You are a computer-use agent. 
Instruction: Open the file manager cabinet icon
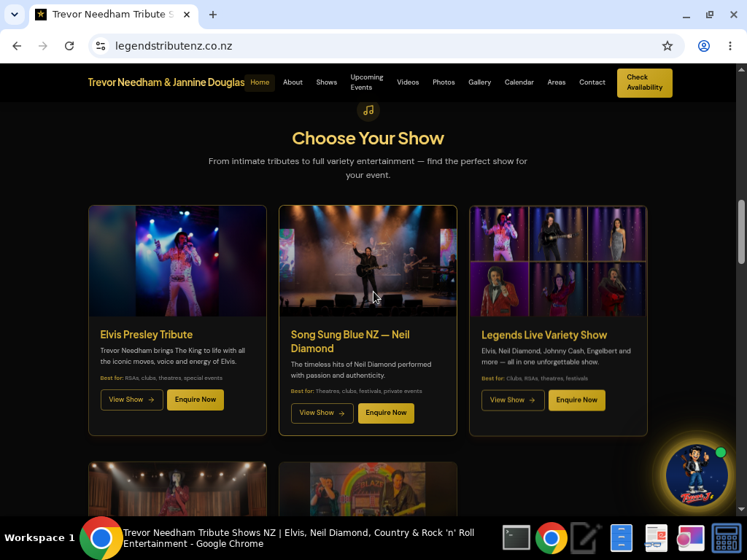tap(622, 538)
